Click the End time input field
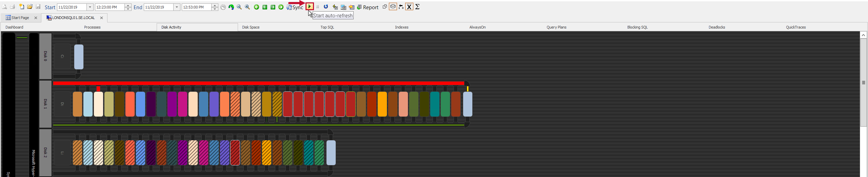This screenshot has height=177, width=868. coord(196,7)
